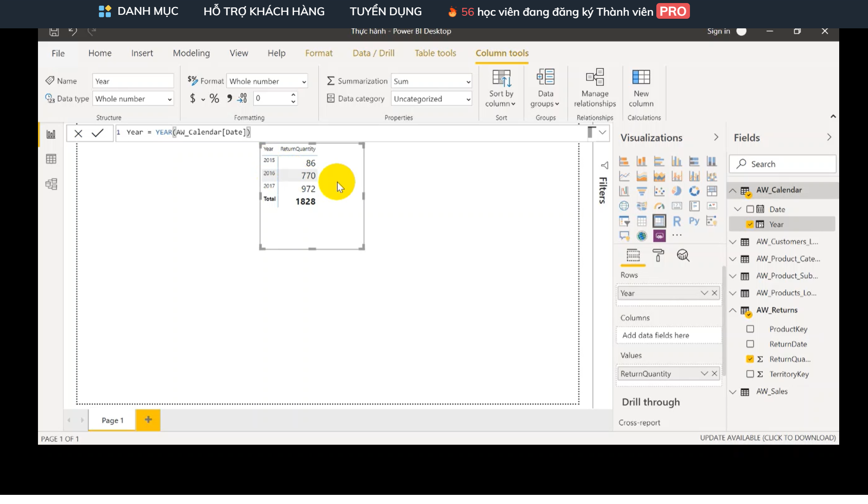868x504 pixels.
Task: Collapse the AW_Calendar table
Action: pyautogui.click(x=733, y=191)
